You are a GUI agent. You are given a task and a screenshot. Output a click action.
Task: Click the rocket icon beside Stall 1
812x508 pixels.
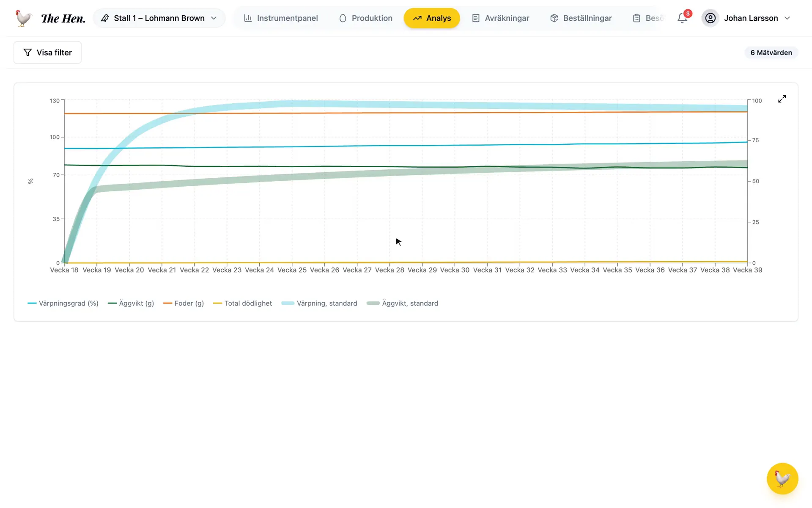pos(105,18)
